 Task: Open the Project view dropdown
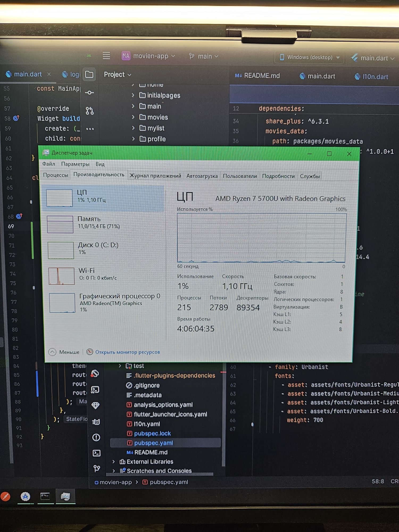(x=118, y=74)
